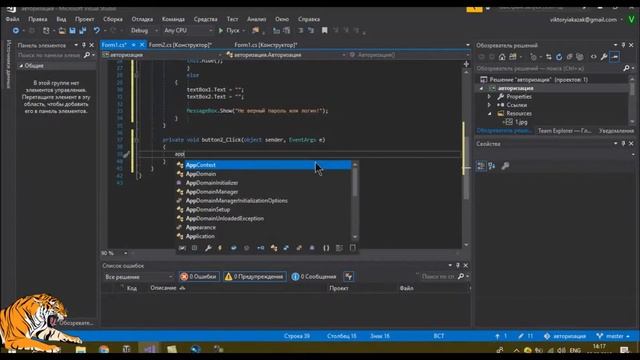The height and width of the screenshot is (360, 640).
Task: Open the Debug configuration dropdown
Action: [144, 31]
